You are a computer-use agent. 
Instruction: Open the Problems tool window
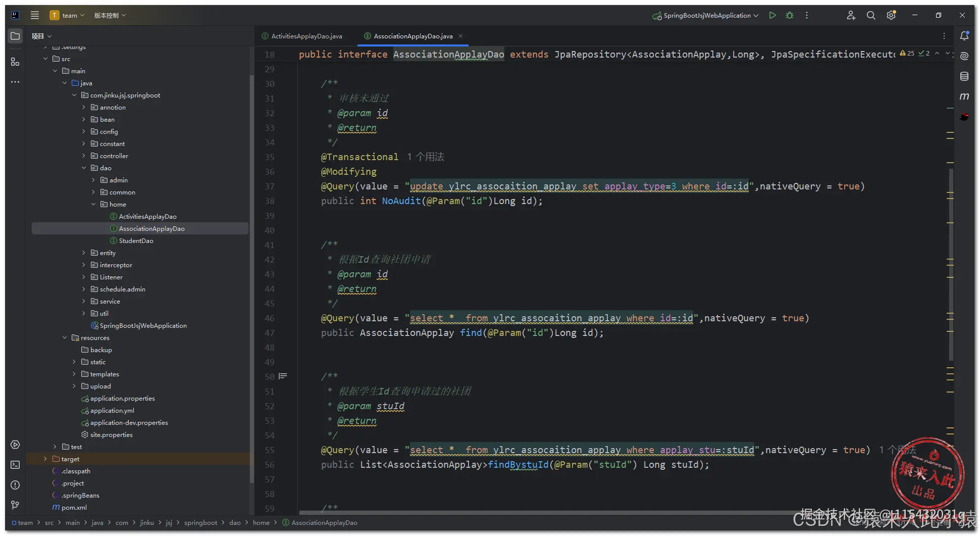tap(15, 485)
